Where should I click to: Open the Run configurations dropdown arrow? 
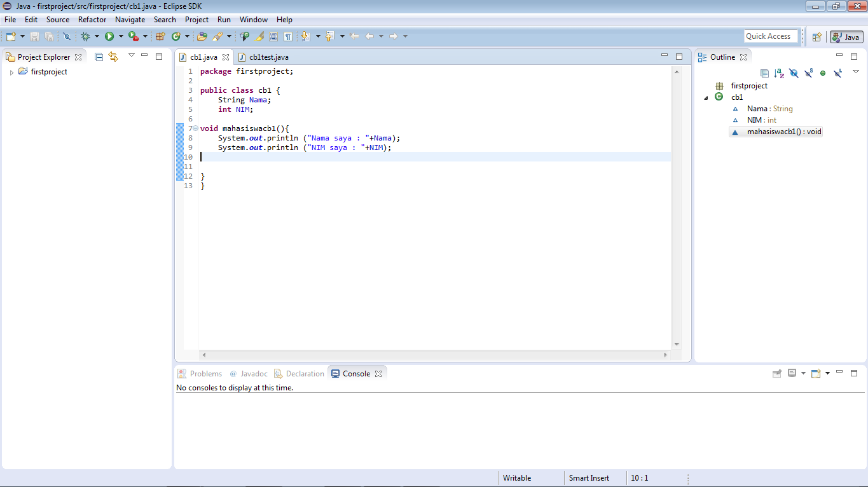[120, 36]
